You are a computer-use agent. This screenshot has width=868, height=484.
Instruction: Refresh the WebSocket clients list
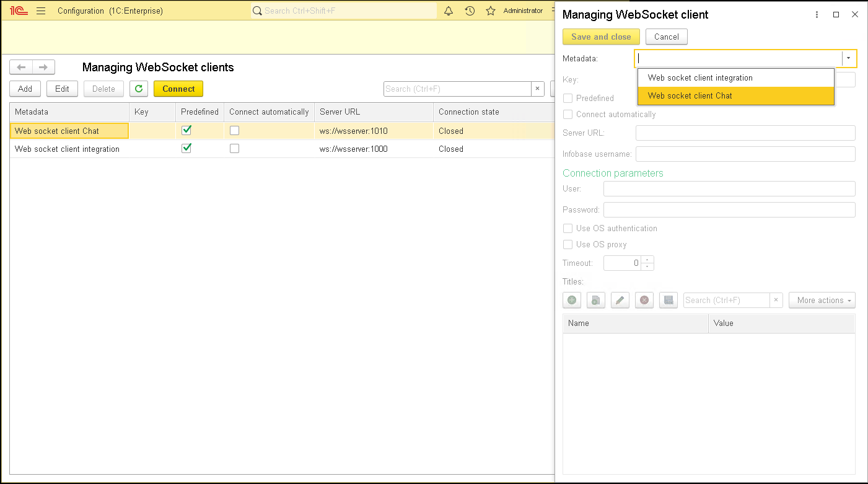[139, 89]
